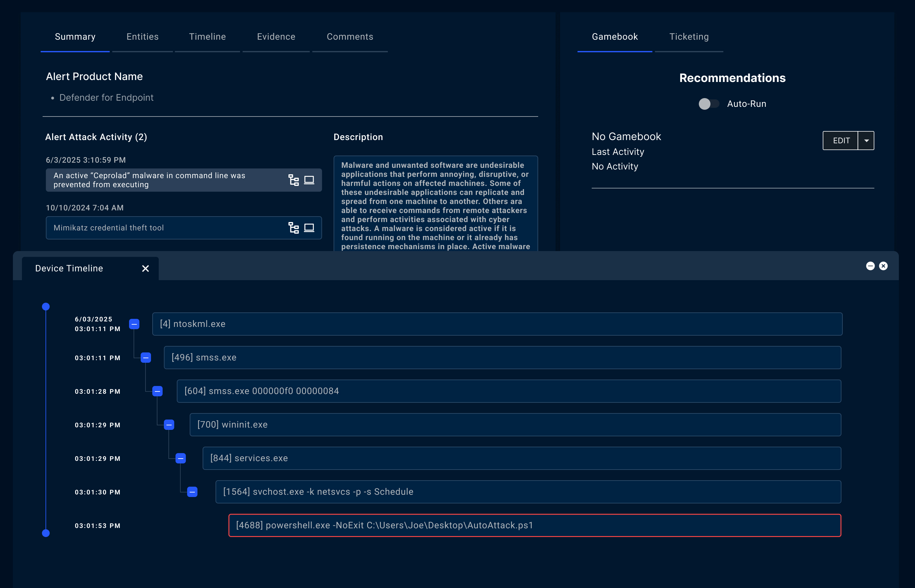The width and height of the screenshot is (915, 588).
Task: Click the top timeline start marker dot
Action: tap(46, 307)
